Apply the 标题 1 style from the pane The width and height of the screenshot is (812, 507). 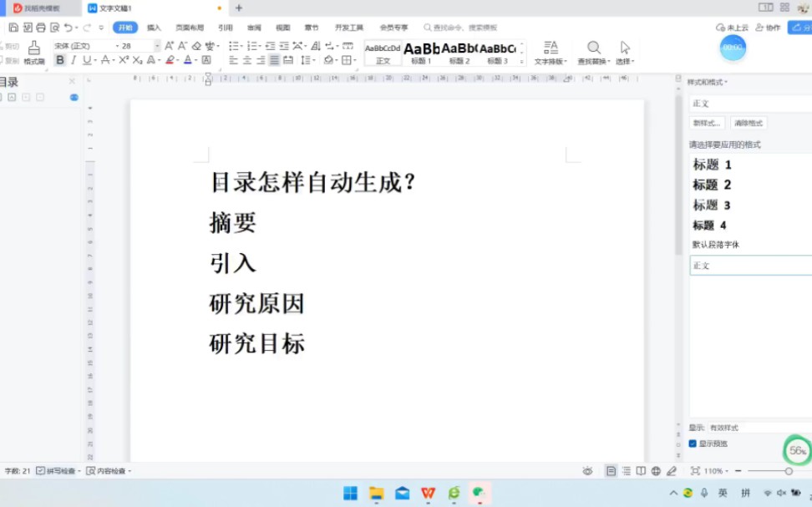pyautogui.click(x=710, y=165)
